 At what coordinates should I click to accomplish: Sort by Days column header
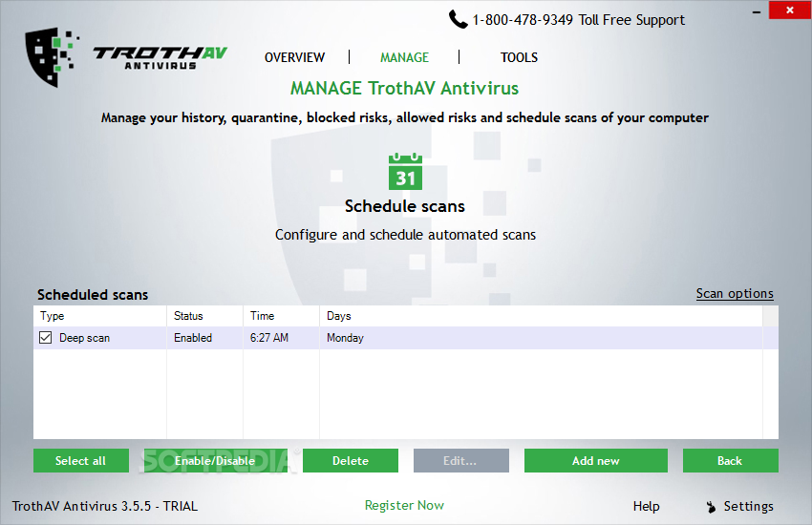(541, 316)
